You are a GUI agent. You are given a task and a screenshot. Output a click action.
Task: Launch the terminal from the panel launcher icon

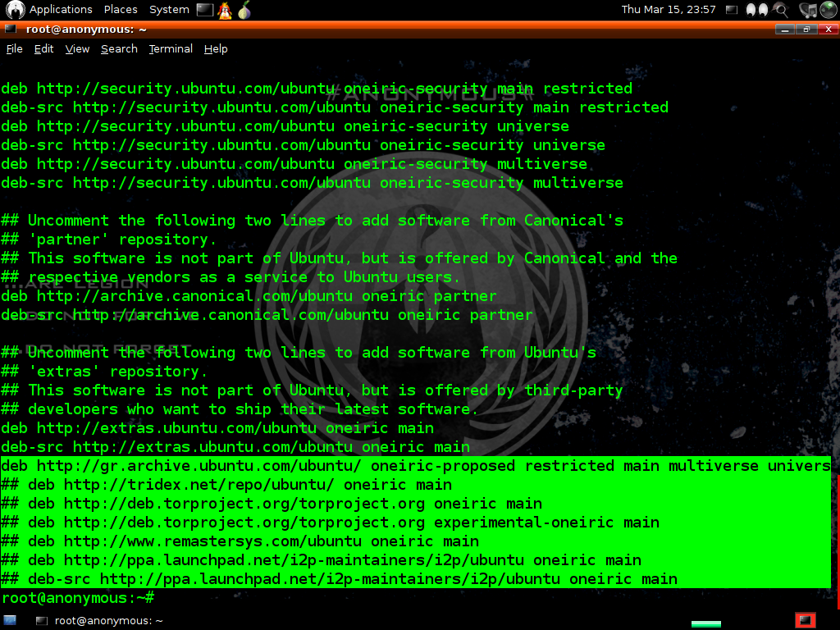[204, 10]
